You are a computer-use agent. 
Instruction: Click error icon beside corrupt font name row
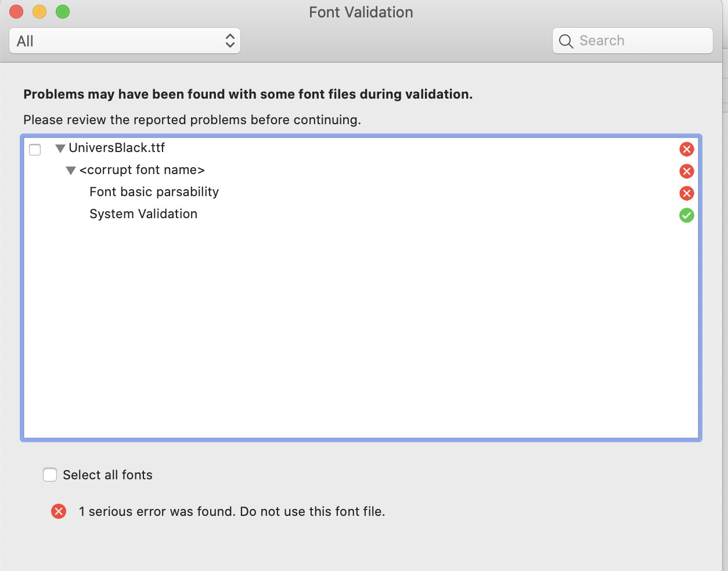pyautogui.click(x=686, y=171)
